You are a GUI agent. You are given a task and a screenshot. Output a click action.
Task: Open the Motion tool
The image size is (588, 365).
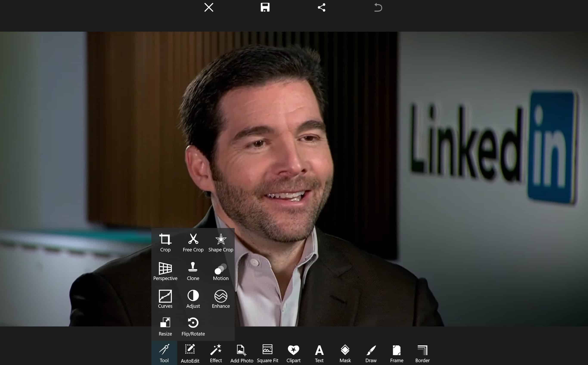point(221,271)
